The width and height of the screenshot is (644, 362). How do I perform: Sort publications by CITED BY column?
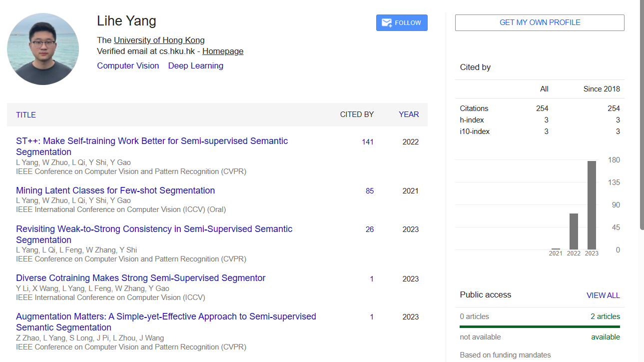tap(357, 114)
